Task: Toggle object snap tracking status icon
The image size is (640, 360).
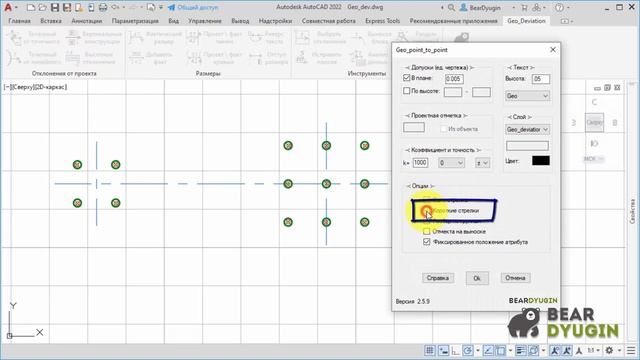Action: 488,350
